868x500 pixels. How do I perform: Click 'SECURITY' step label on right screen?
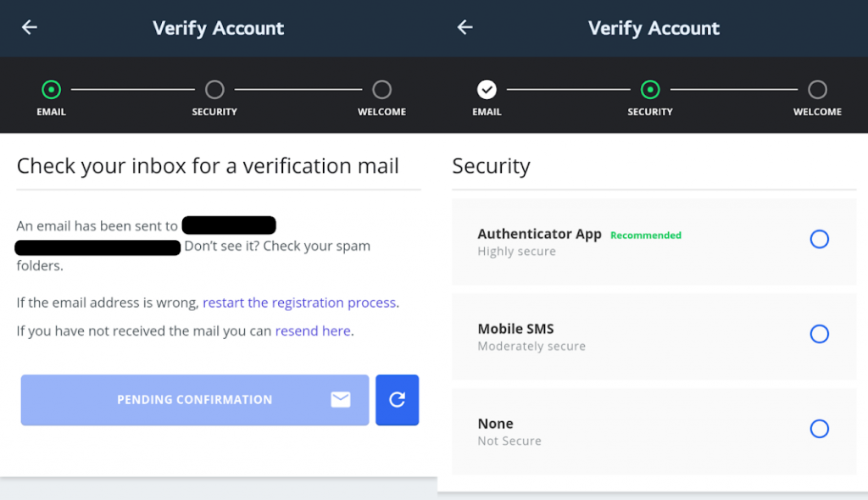pos(650,112)
